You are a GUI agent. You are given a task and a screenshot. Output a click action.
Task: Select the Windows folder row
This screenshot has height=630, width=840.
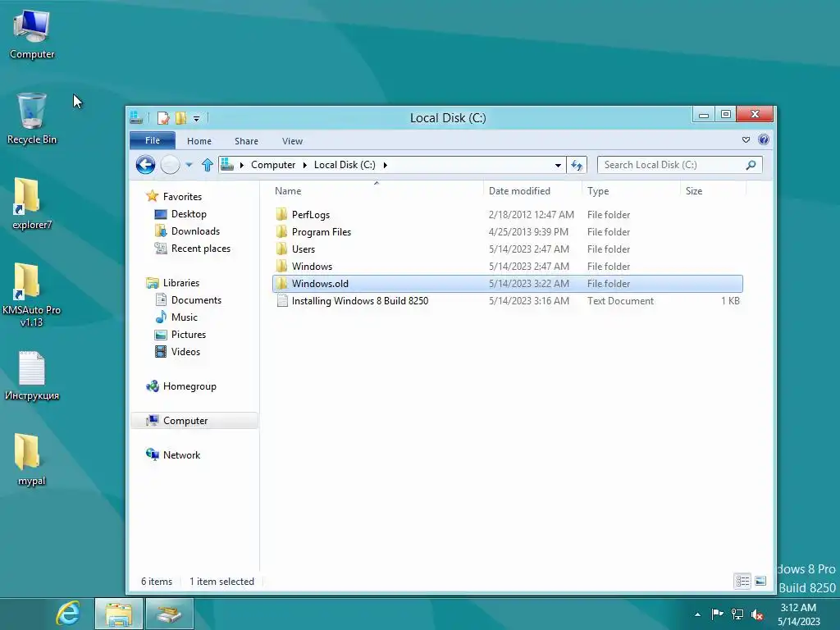click(x=507, y=267)
